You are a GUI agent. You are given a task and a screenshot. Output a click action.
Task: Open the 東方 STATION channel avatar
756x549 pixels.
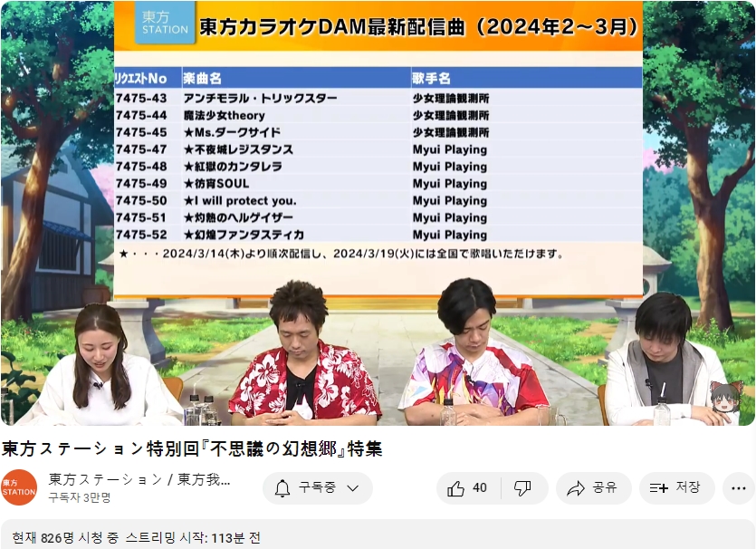tap(19, 487)
